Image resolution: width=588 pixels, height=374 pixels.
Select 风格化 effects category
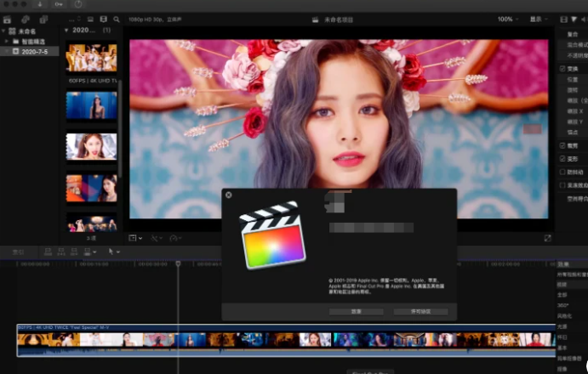click(564, 316)
